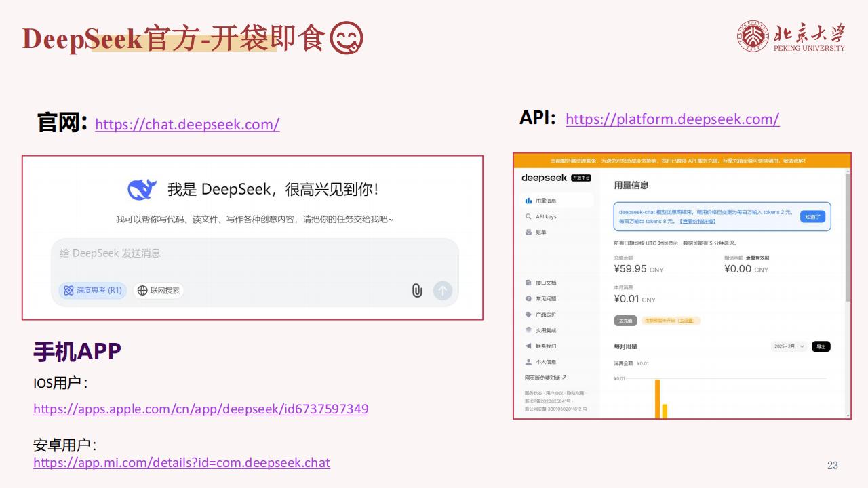The height and width of the screenshot is (488, 868).
Task: Click the 手机APP heading
Action: (x=77, y=352)
